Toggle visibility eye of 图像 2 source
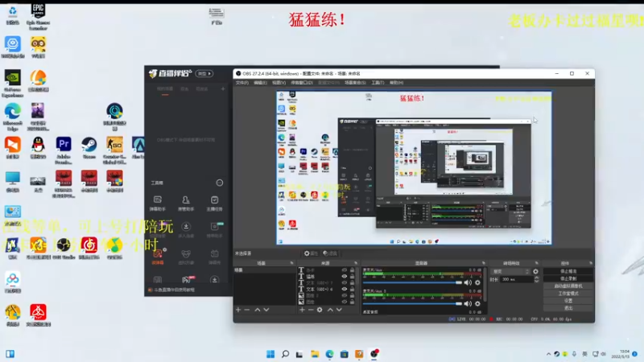Screen dimensions: 644x362 345,295
